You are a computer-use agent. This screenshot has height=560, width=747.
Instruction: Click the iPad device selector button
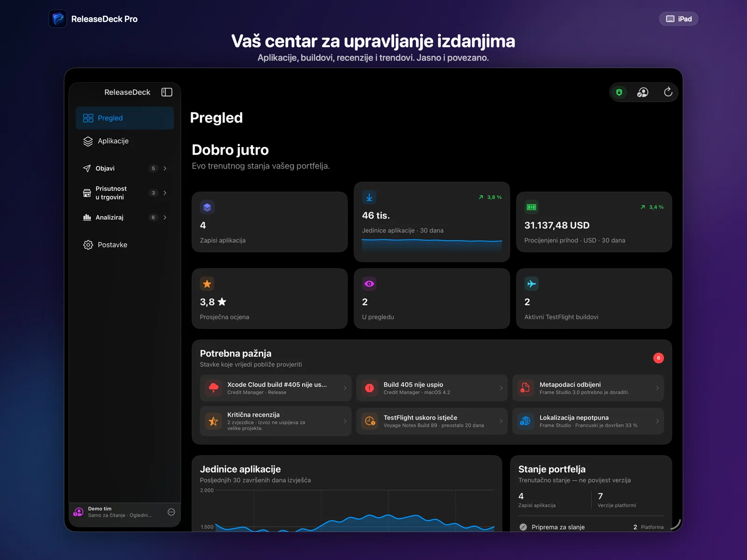coord(678,19)
